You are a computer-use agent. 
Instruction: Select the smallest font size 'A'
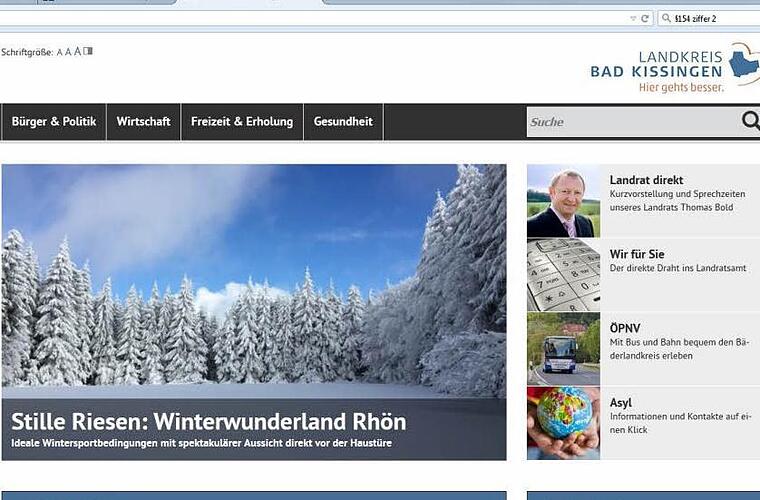coord(60,52)
